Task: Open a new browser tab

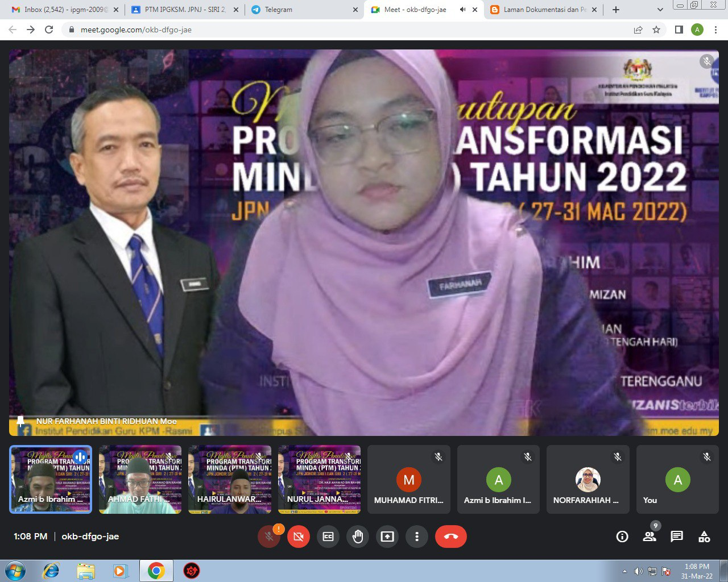Action: pos(615,10)
